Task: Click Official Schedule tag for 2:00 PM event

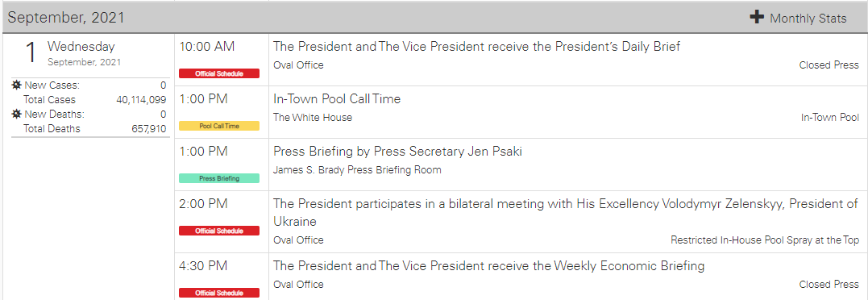Action: pos(219,231)
